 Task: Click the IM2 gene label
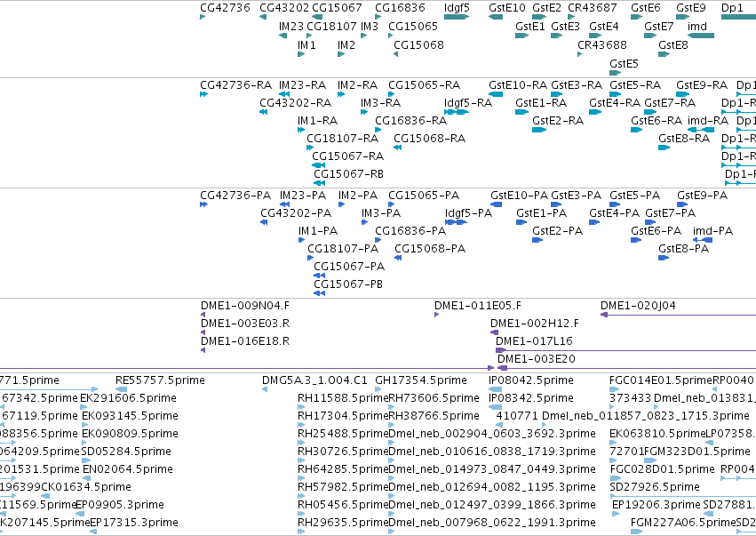[x=346, y=44]
